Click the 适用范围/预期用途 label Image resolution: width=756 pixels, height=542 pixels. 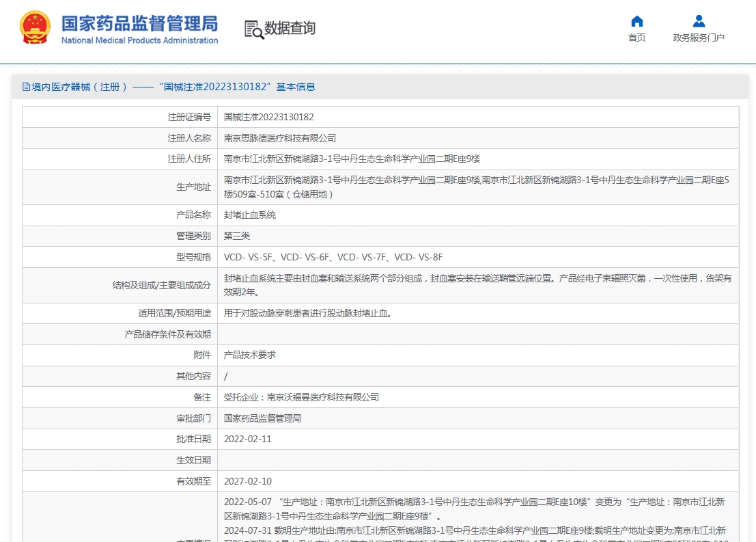[175, 313]
